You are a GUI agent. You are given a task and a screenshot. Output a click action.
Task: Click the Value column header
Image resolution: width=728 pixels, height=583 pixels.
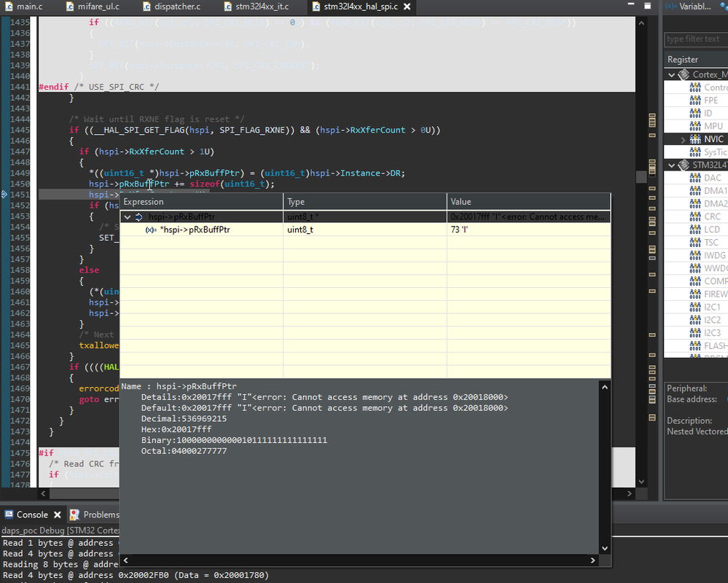click(528, 202)
